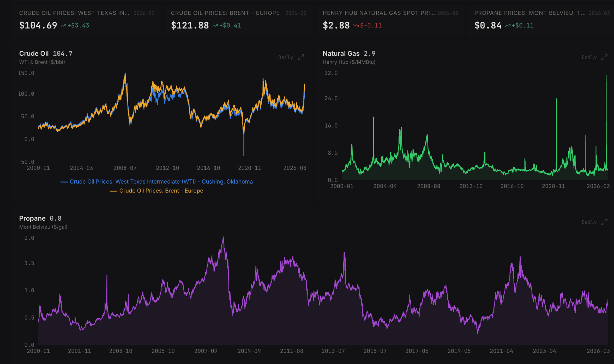Toggle the Brent - Europe legend series
This screenshot has height=364, width=614.
pyautogui.click(x=157, y=191)
